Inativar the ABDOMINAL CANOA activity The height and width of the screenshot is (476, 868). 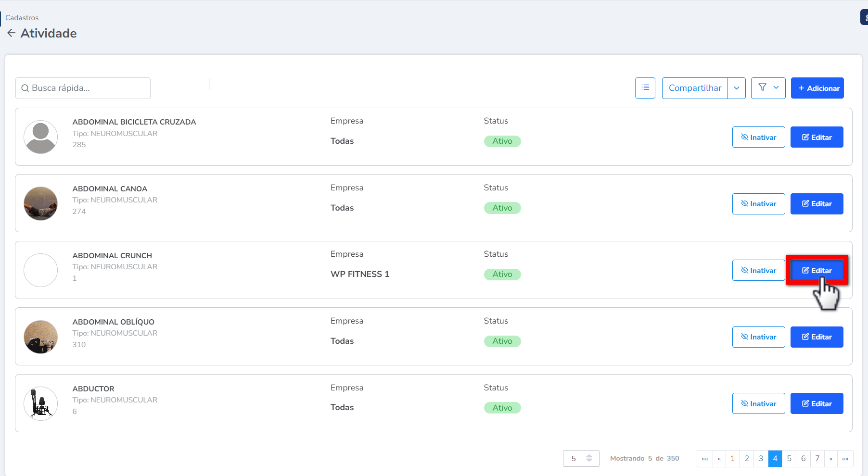pyautogui.click(x=758, y=204)
